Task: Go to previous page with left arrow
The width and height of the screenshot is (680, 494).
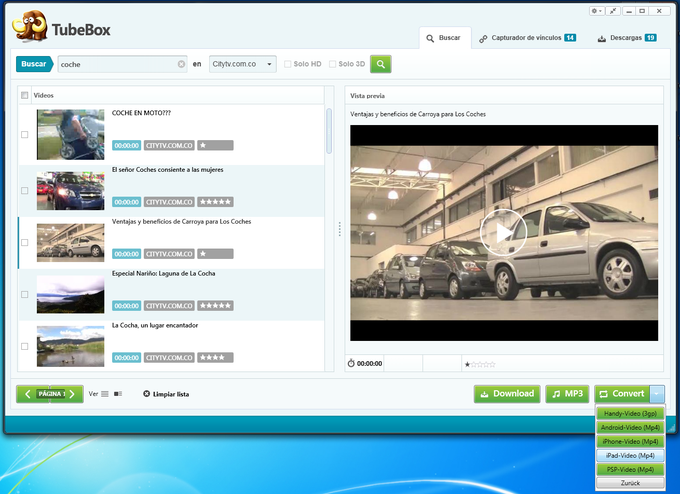Action: pos(27,394)
